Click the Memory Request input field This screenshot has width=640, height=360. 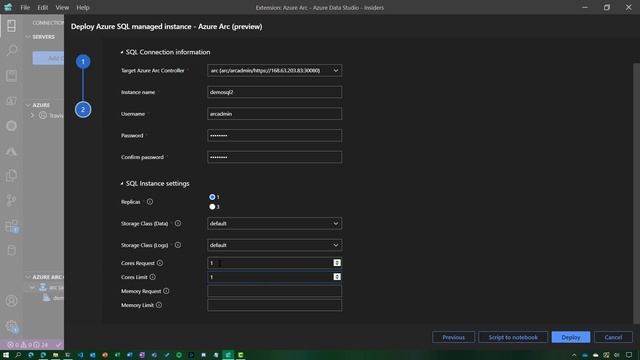[x=274, y=291]
